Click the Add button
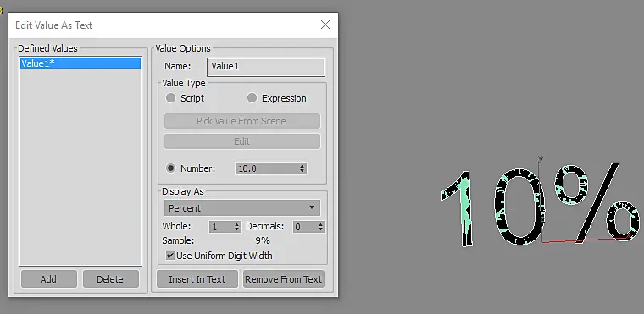The image size is (644, 314). (48, 279)
